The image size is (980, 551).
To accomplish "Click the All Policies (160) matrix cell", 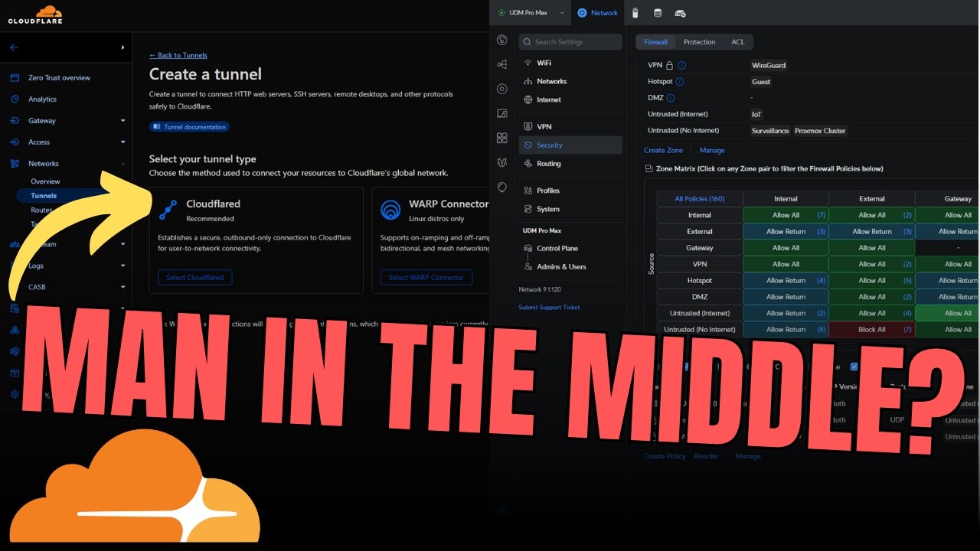I will click(x=700, y=199).
